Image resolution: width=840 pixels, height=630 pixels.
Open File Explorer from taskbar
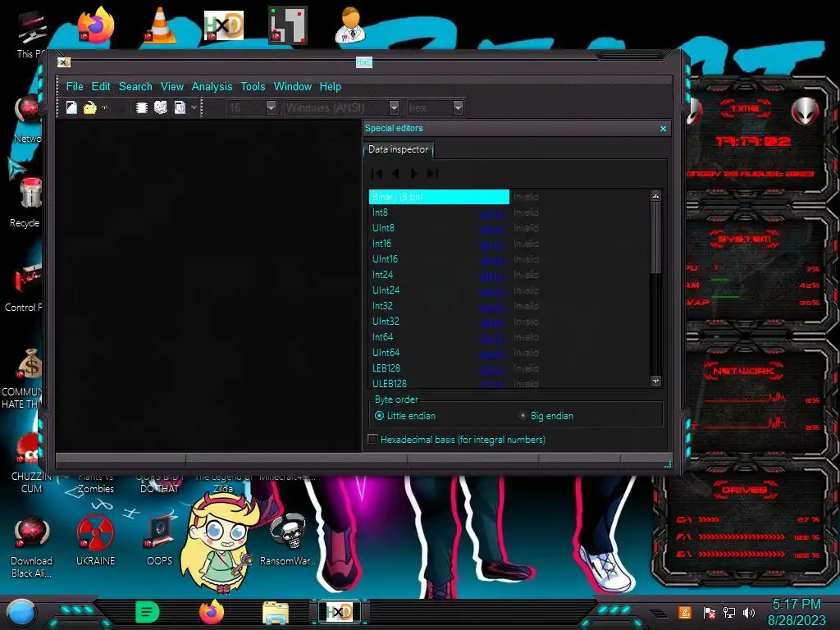point(276,612)
